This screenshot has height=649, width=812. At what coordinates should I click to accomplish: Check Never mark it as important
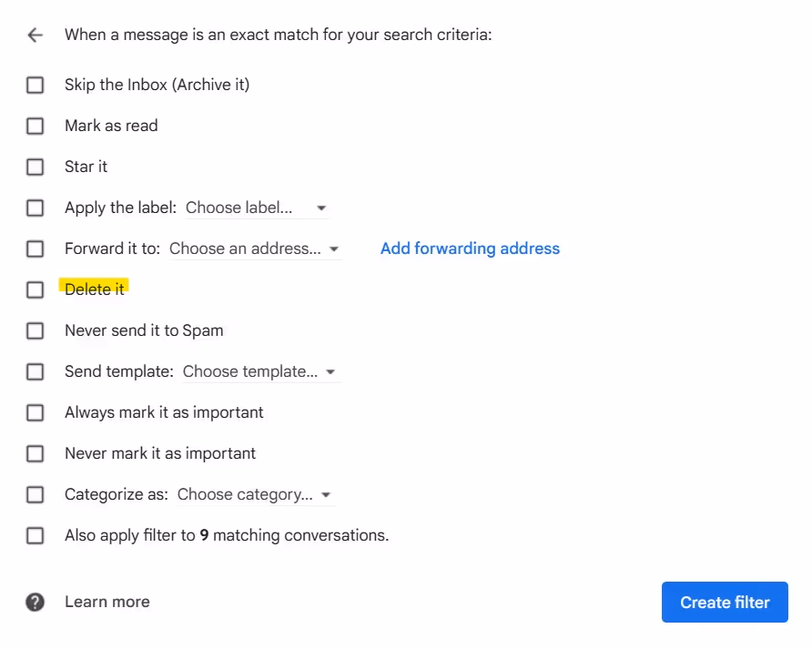(x=35, y=453)
